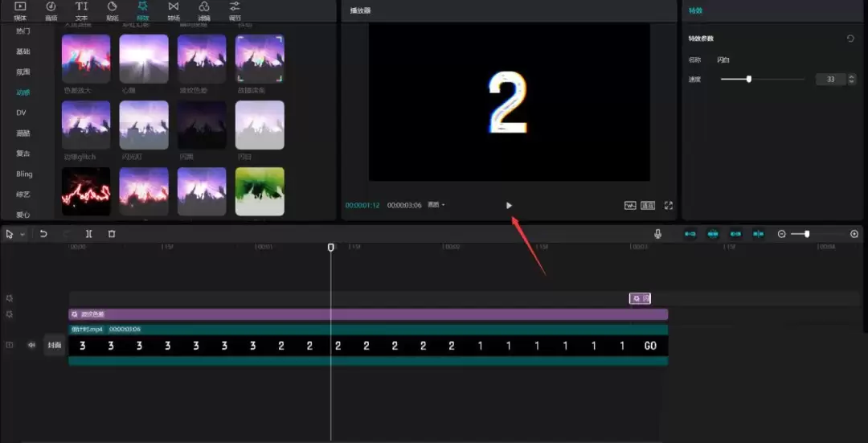Click the zoom-out minus timeline icon
Screen dimensions: 868x443
[781, 234]
